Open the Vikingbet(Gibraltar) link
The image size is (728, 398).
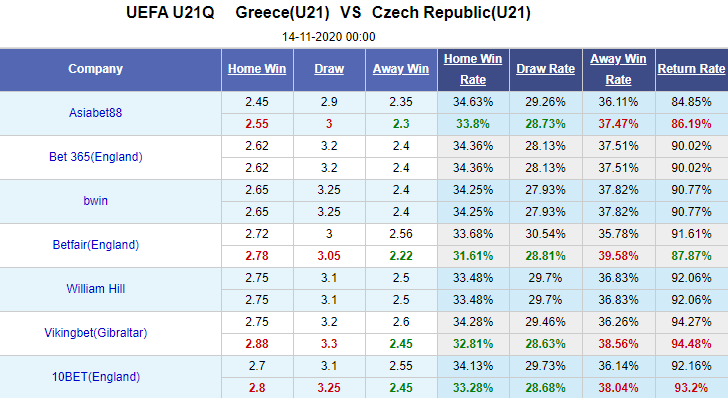point(96,333)
